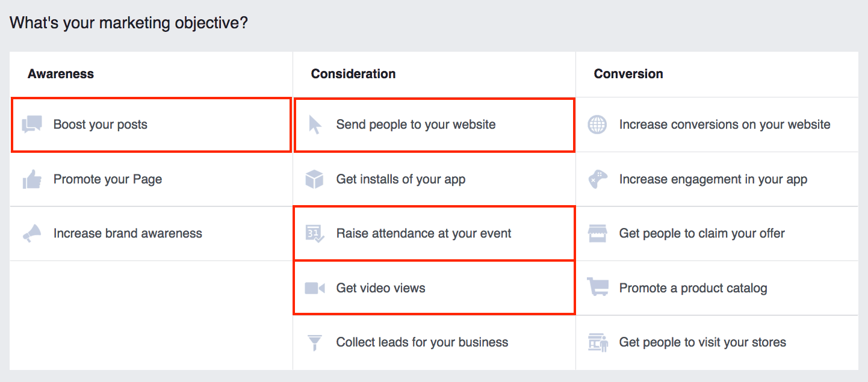868x382 pixels.
Task: Select Send people to your website
Action: pyautogui.click(x=416, y=125)
